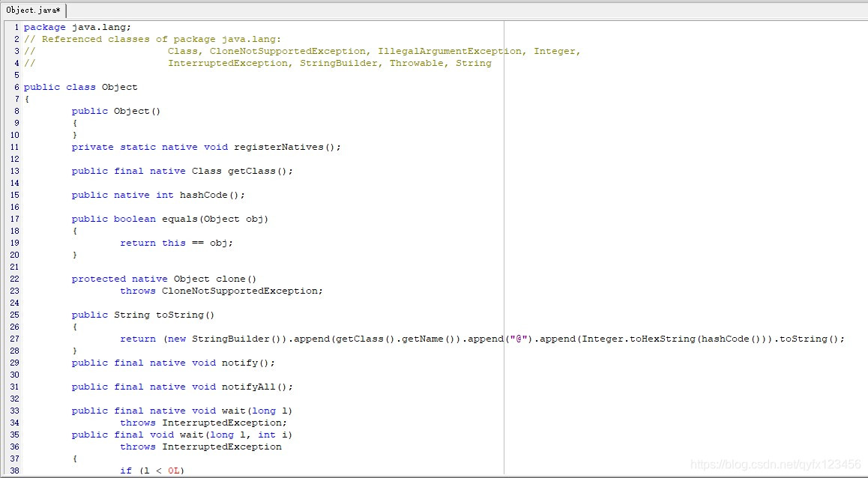Screen dimensions: 868x478
Task: Click 'Integer.toHexString(hashCode())' on line 27
Action: click(676, 339)
